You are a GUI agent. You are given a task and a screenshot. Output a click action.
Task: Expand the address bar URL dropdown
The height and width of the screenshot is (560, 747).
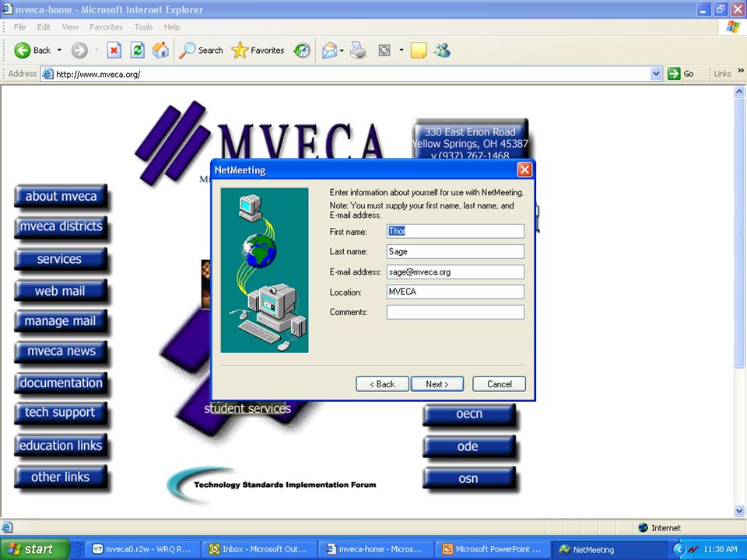(656, 74)
